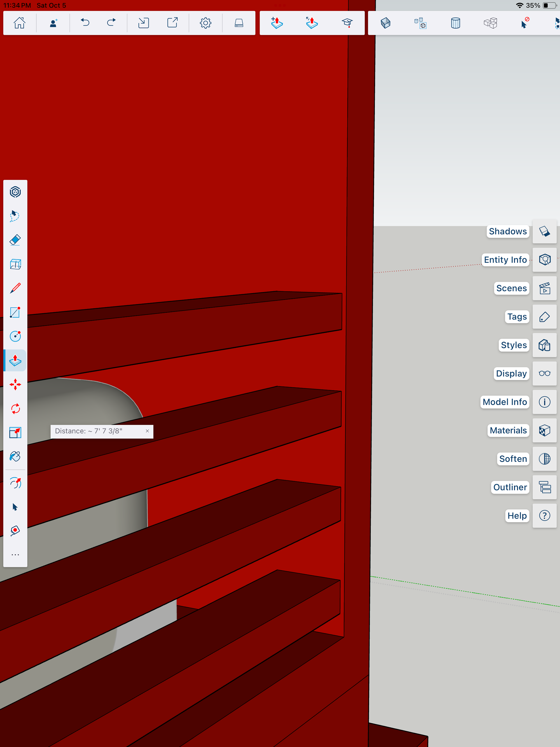This screenshot has height=747, width=560.
Task: Pick the Tape Measure tool
Action: 15,531
